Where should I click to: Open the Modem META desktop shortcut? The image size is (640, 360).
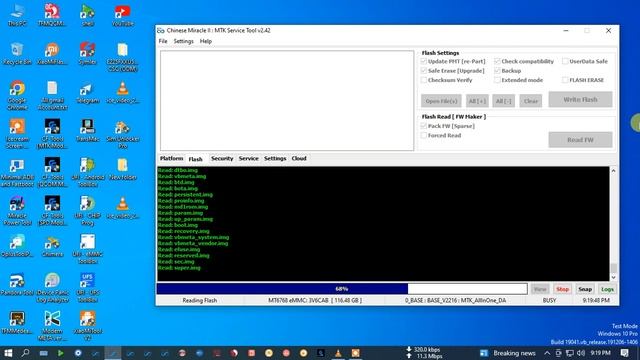point(52,326)
